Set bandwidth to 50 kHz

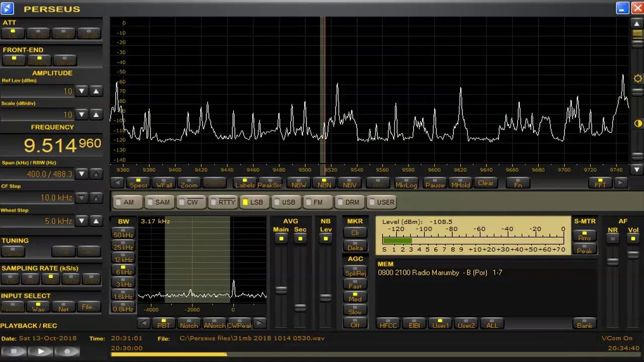click(x=123, y=233)
